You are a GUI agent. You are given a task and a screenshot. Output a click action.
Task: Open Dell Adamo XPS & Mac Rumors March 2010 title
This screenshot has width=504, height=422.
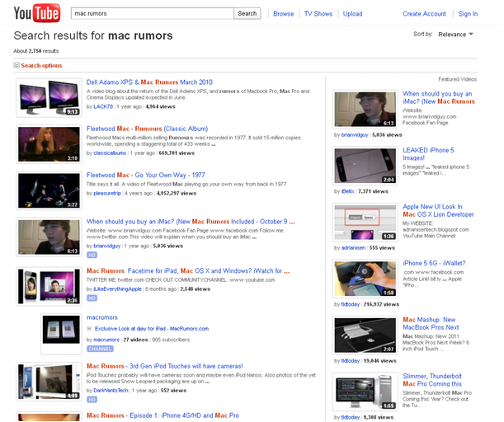click(x=149, y=82)
